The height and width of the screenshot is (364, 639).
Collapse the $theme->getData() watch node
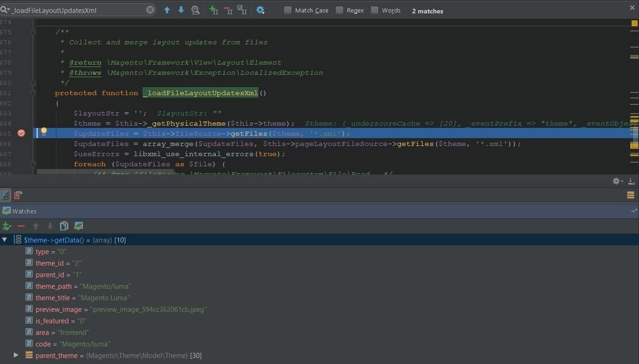click(5, 239)
